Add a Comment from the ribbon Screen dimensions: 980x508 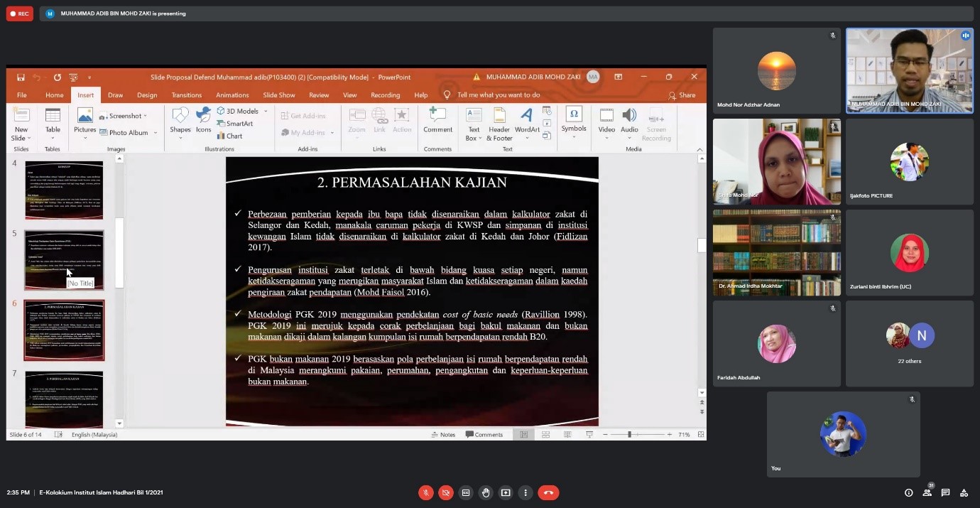437,119
